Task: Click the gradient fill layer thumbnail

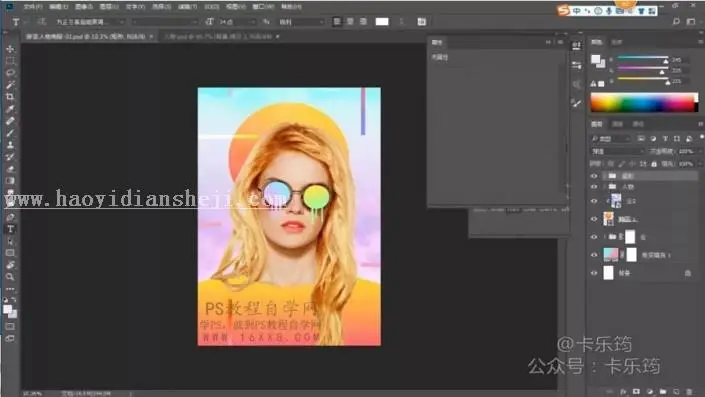Action: coord(611,254)
